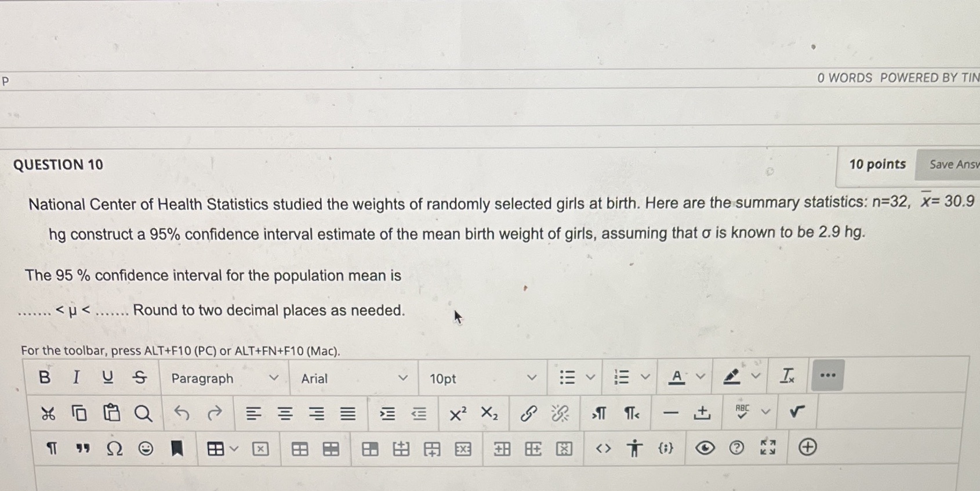View HTML source code icon
This screenshot has width=980, height=491.
click(603, 448)
